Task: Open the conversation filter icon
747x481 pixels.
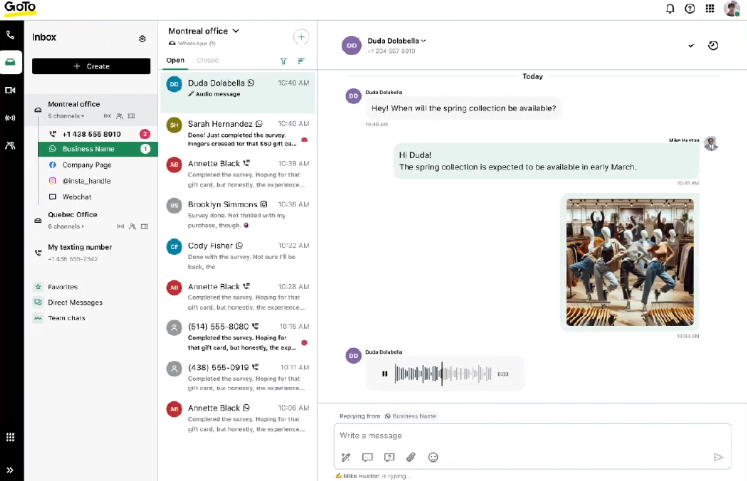Action: 283,61
